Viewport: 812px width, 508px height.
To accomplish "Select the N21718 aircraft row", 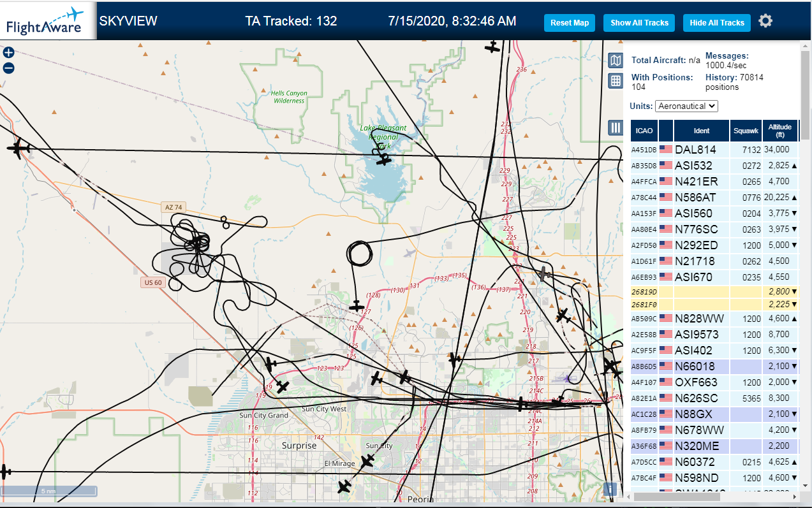I will (x=715, y=261).
